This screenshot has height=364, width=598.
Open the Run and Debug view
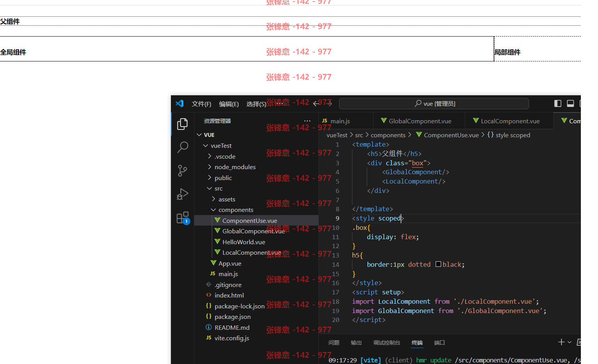(x=183, y=194)
